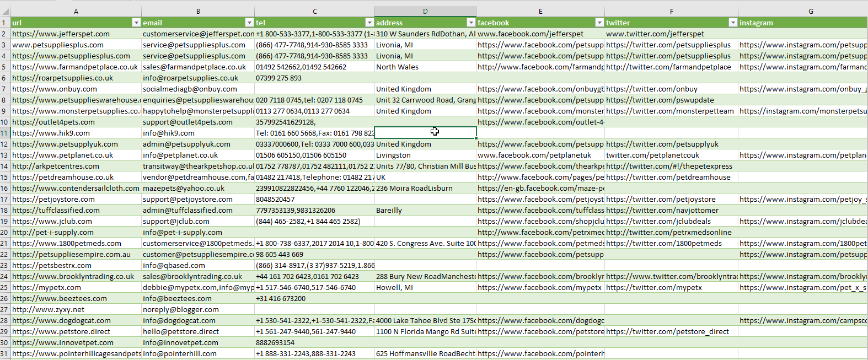Click www.facebook.com/jefferspet cell

540,34
